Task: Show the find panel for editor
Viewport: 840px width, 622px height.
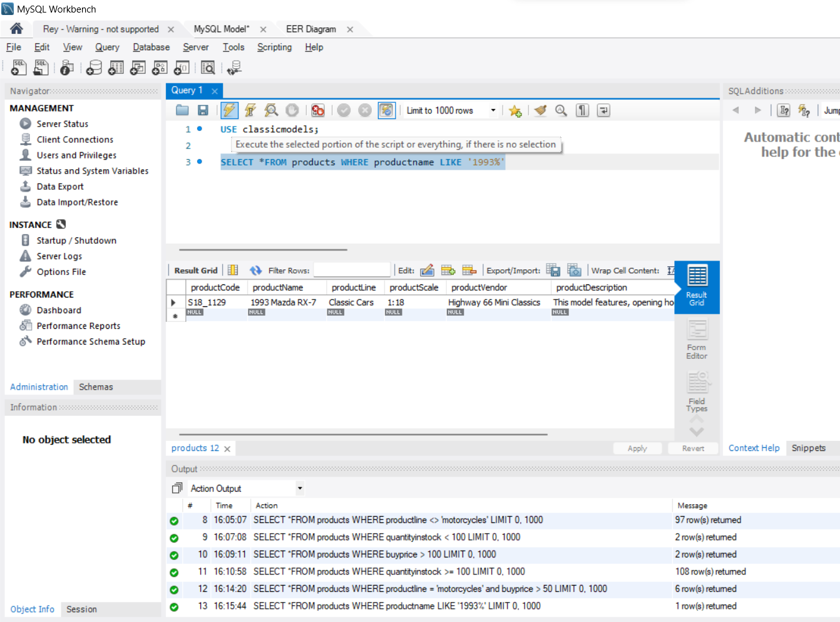Action: pyautogui.click(x=561, y=110)
